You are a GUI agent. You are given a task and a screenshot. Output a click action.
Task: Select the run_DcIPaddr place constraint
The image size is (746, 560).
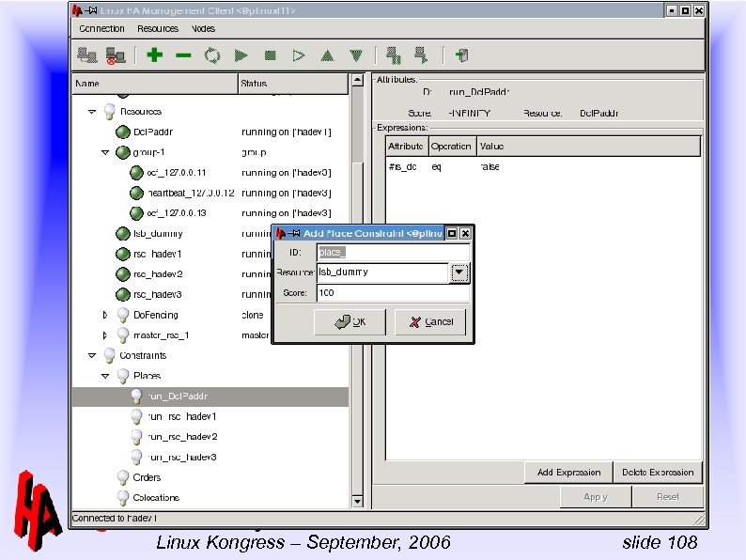click(x=210, y=397)
